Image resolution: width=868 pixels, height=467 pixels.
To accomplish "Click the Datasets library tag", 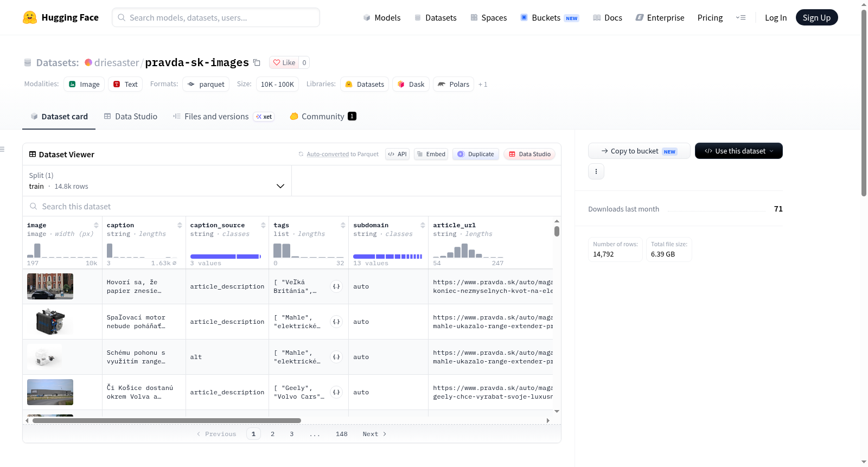I will pos(365,84).
